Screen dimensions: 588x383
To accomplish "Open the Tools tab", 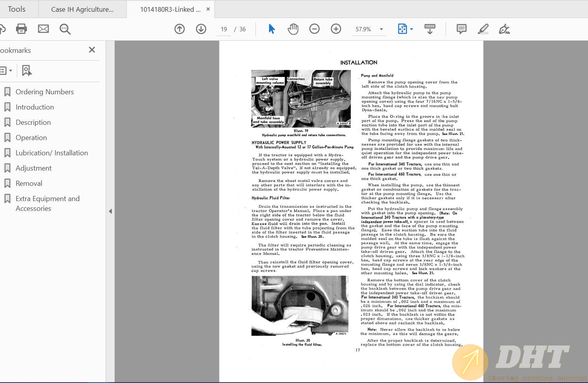I will click(x=16, y=9).
